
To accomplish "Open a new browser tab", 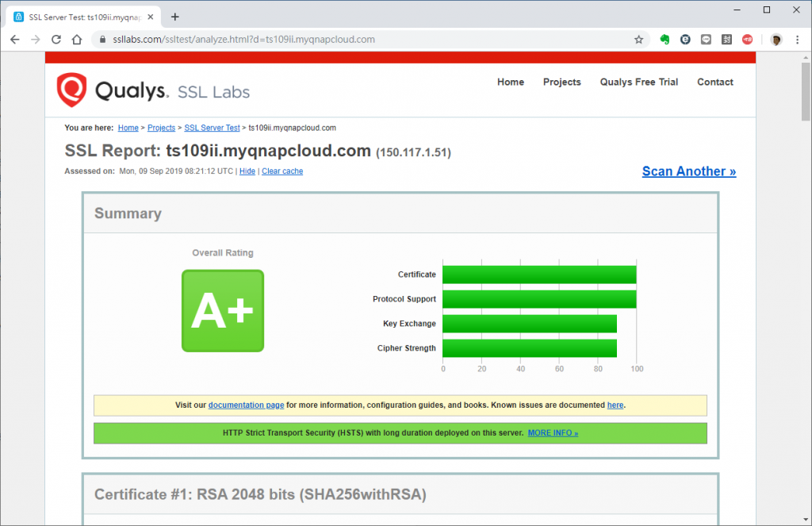I will (x=175, y=17).
